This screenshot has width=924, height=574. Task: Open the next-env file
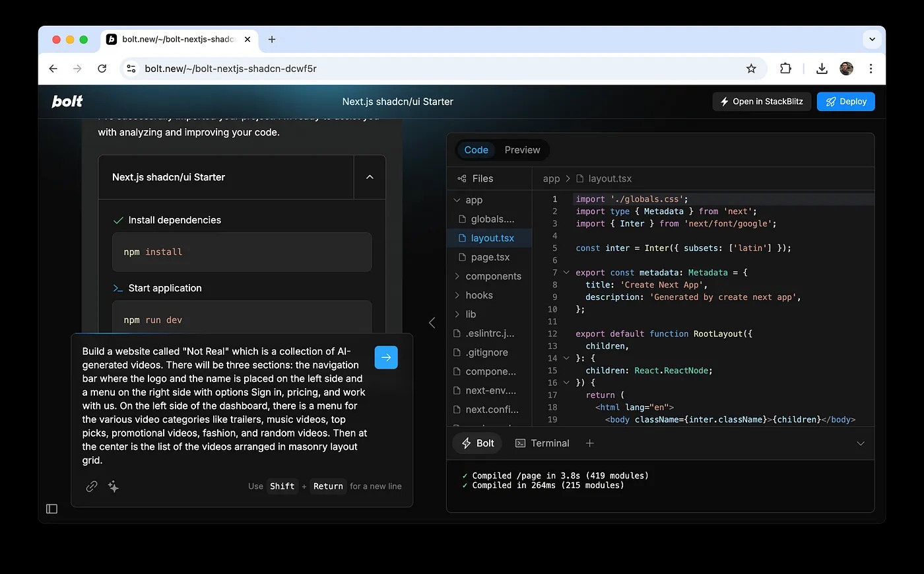tap(490, 390)
